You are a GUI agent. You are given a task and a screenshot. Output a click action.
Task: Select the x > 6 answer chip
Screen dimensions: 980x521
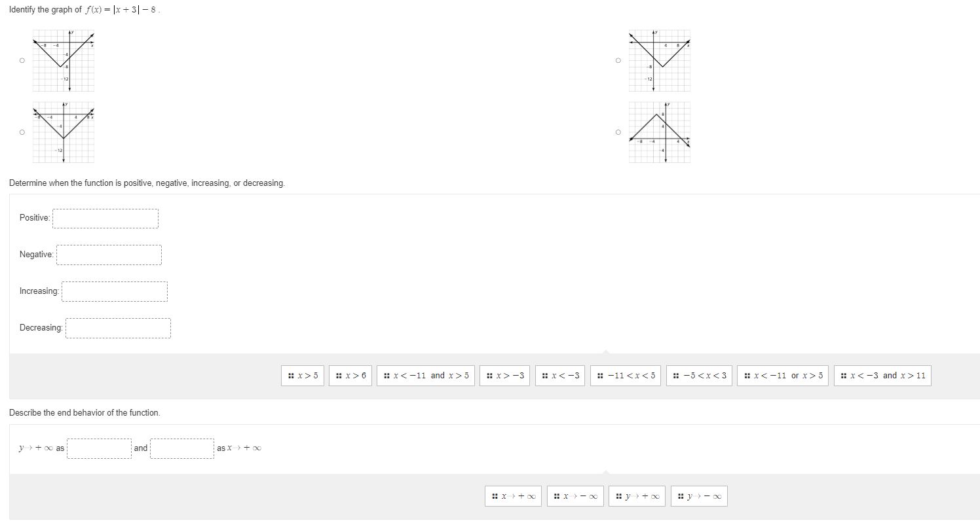[x=350, y=376]
